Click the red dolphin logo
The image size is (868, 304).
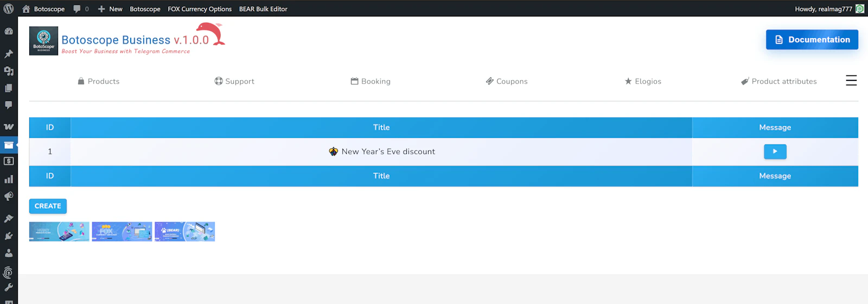tap(210, 34)
